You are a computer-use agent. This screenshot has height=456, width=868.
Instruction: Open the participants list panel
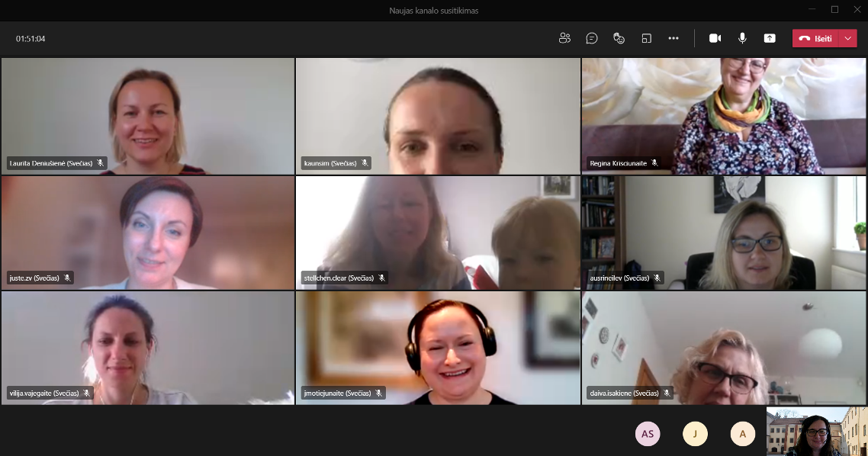pos(564,38)
